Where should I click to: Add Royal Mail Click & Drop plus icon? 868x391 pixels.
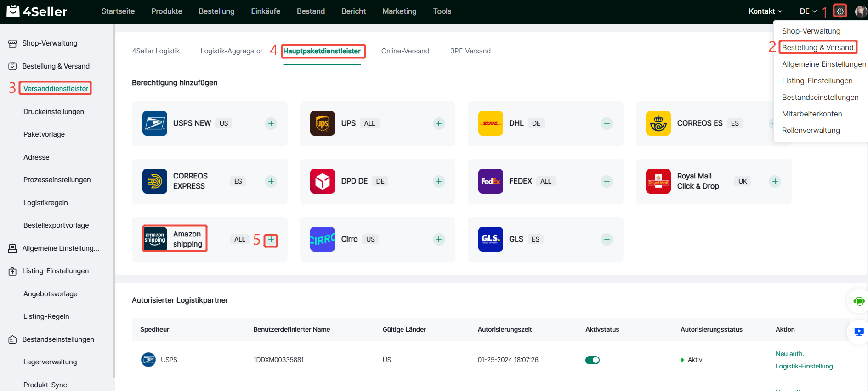click(775, 181)
